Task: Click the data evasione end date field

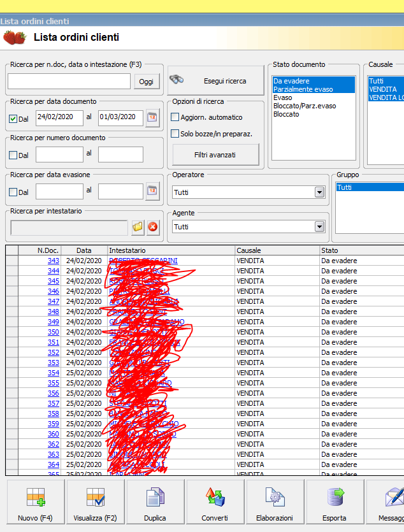Action: tap(120, 191)
